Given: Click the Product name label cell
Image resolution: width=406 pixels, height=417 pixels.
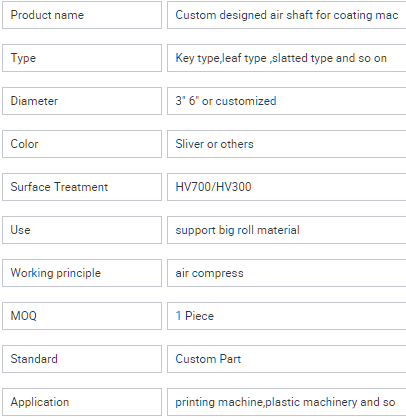Looking at the screenshot, I should [x=82, y=15].
